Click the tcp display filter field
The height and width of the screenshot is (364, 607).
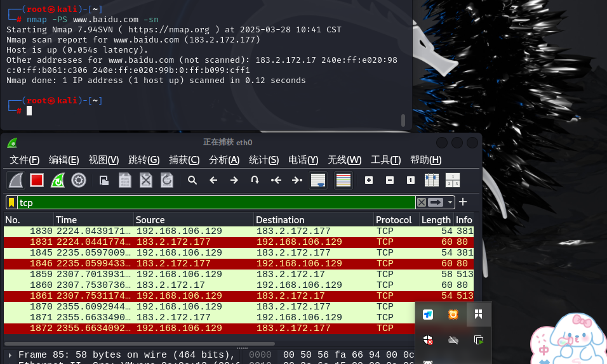click(x=217, y=202)
